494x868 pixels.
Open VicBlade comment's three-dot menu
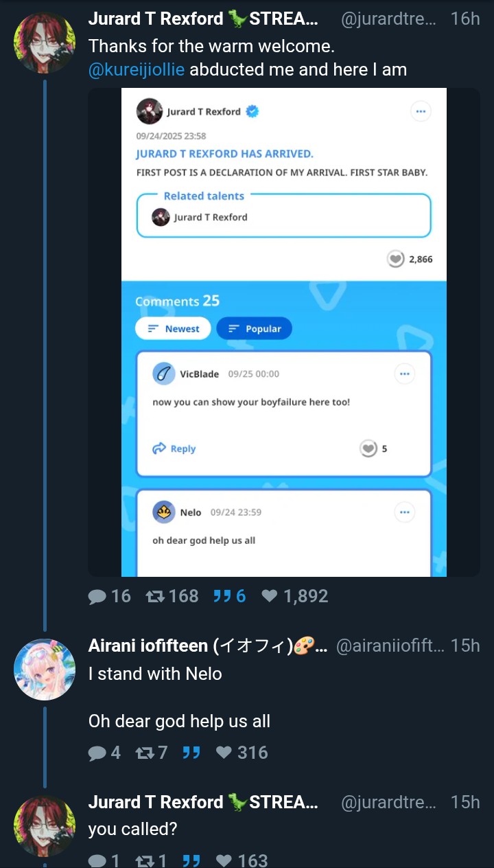(405, 374)
